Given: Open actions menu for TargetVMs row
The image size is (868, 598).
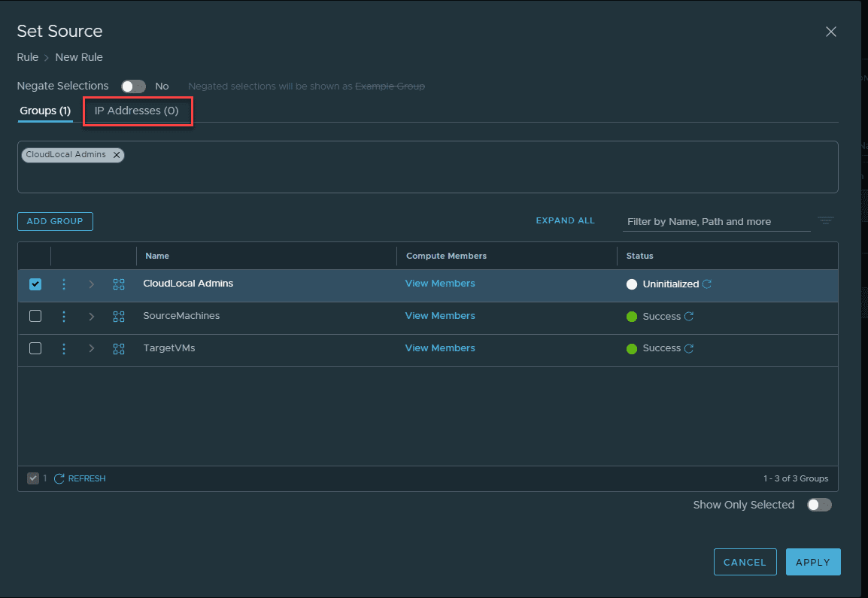Looking at the screenshot, I should pyautogui.click(x=64, y=348).
